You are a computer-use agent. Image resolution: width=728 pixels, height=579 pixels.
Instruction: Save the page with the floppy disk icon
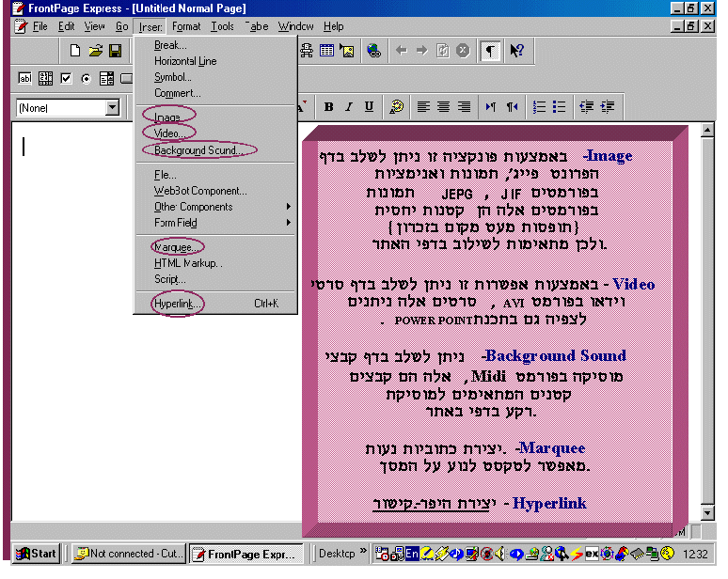point(115,50)
